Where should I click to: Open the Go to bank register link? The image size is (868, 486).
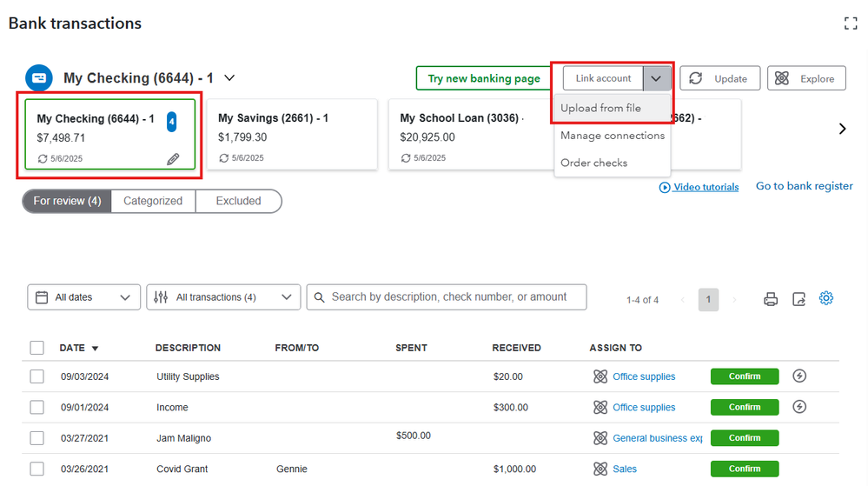(804, 186)
